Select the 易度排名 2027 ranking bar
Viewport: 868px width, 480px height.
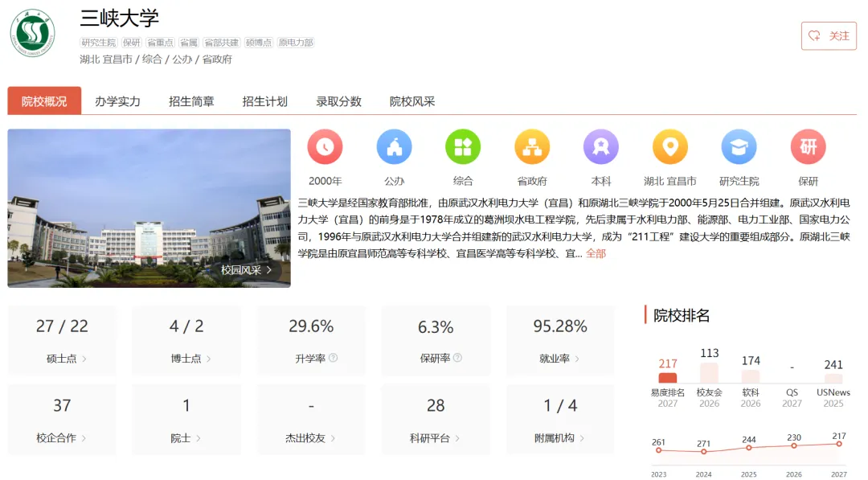pos(668,378)
